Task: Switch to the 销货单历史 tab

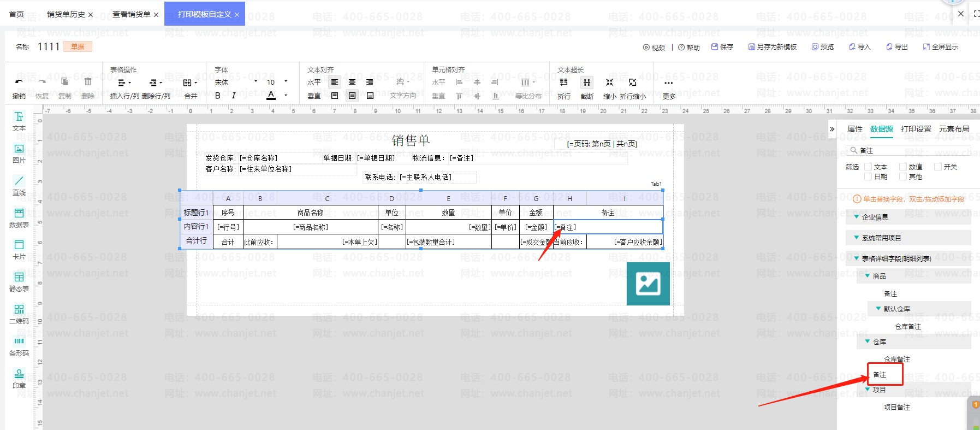Action: click(x=66, y=14)
